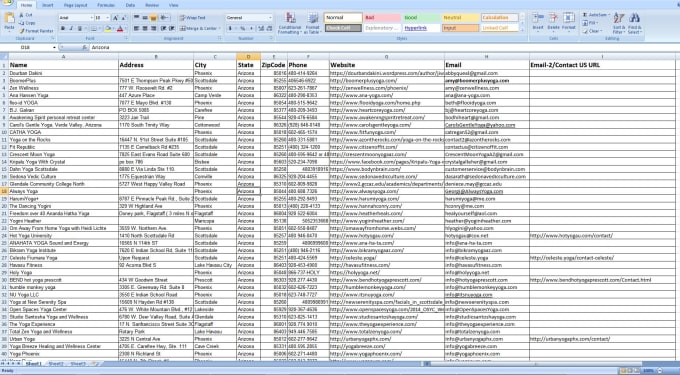
Task: Decrease font size with Shrink Font
Action: point(123,18)
